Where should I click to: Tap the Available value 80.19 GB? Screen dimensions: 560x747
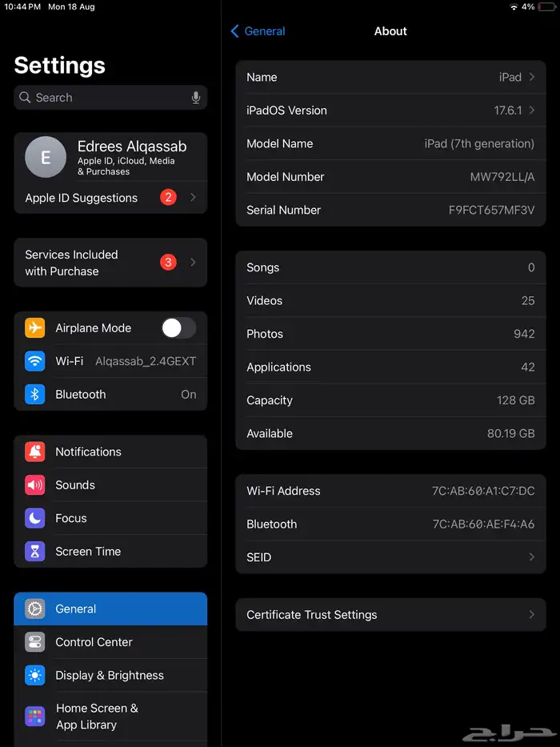point(511,433)
